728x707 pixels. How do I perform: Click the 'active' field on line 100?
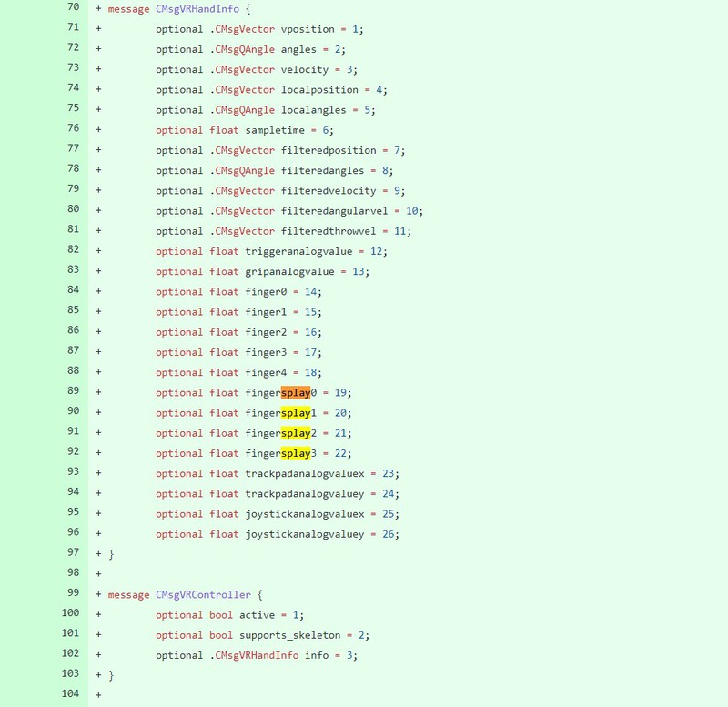(x=258, y=615)
